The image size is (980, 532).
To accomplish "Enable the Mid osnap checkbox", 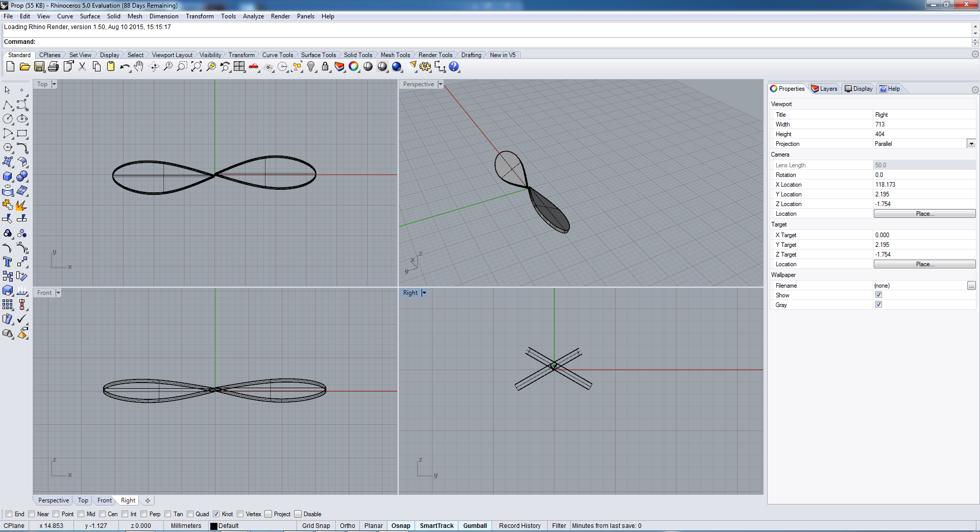I will click(x=81, y=514).
